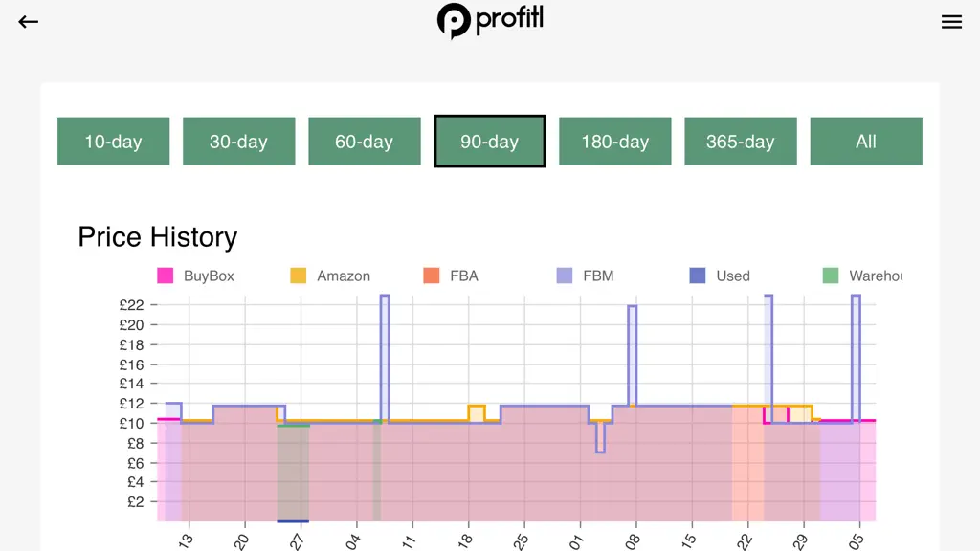Select the 10-day range button
Image resolution: width=980 pixels, height=551 pixels.
(113, 142)
